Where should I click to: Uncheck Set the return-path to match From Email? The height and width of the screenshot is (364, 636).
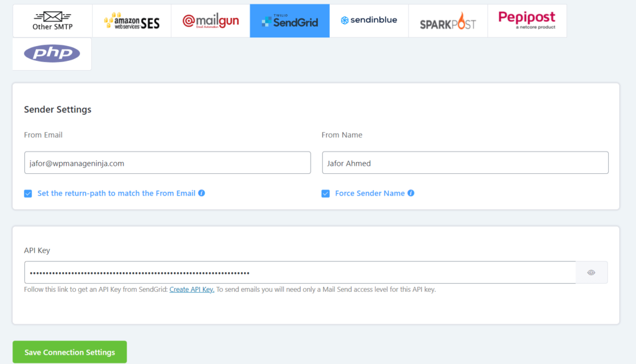[28, 193]
